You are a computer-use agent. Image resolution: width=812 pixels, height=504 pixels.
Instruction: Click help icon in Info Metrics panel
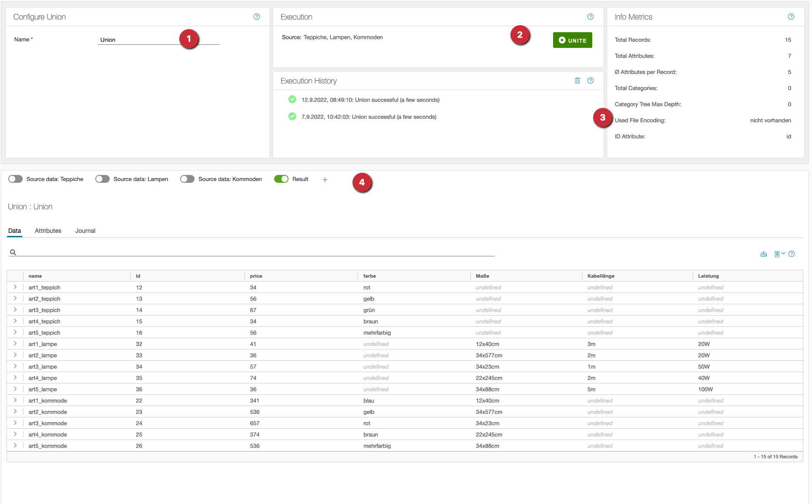click(791, 17)
